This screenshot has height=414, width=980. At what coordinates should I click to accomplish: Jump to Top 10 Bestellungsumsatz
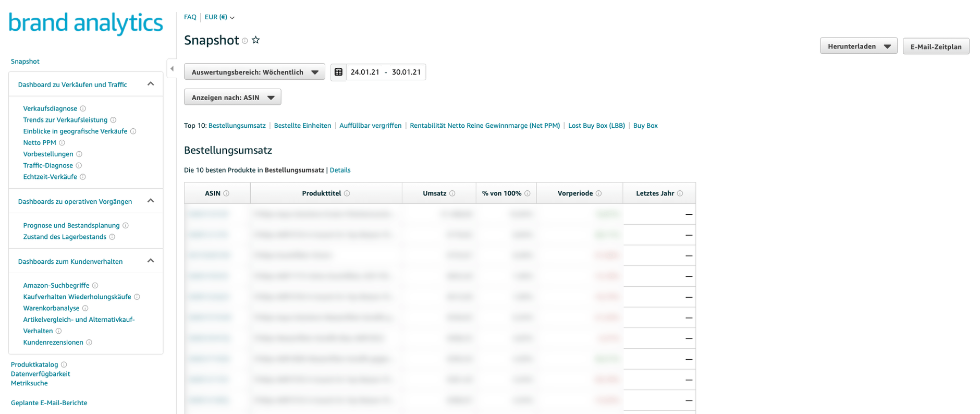tap(237, 126)
